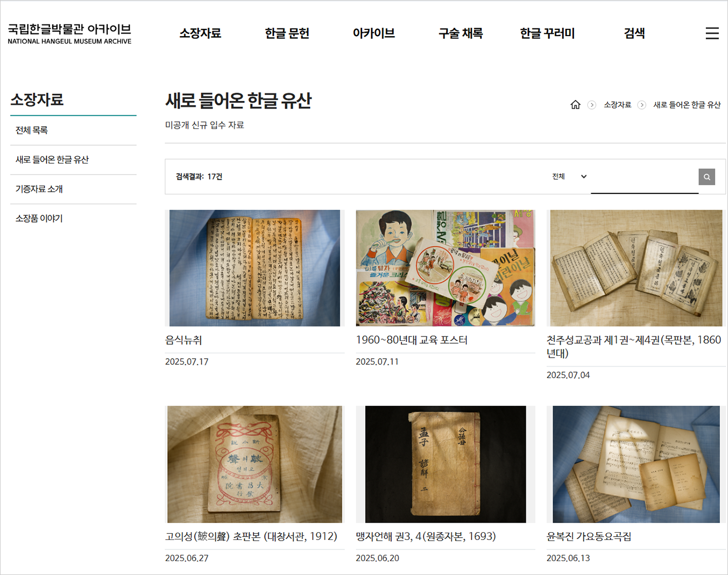
Task: Open the 한글 문헌 top menu
Action: 287,33
